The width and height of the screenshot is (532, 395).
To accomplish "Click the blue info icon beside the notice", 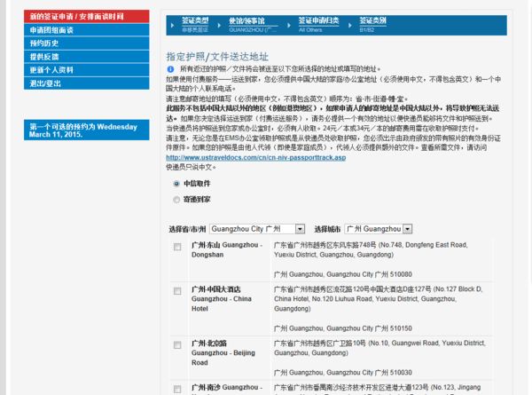I will [170, 68].
